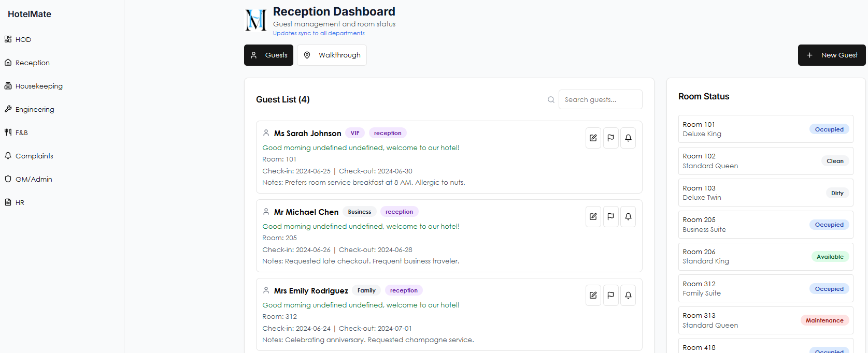Edit Mrs Emily Rodriguez's guest record
Image resolution: width=868 pixels, height=353 pixels.
593,295
